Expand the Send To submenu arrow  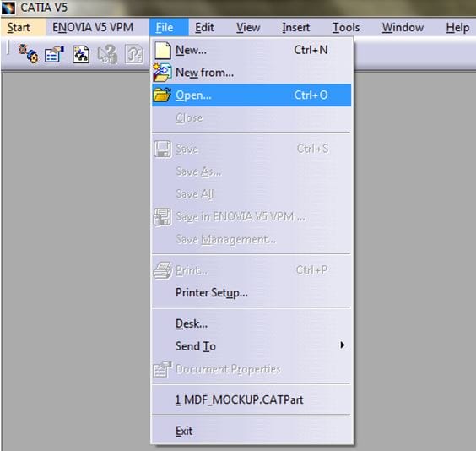click(x=343, y=345)
